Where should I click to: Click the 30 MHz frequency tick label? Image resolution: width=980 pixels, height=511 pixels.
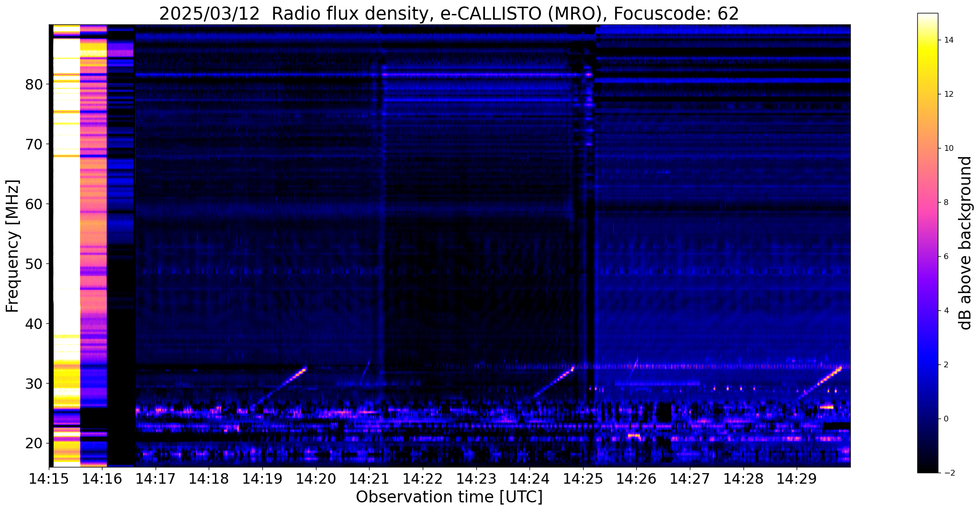click(34, 384)
